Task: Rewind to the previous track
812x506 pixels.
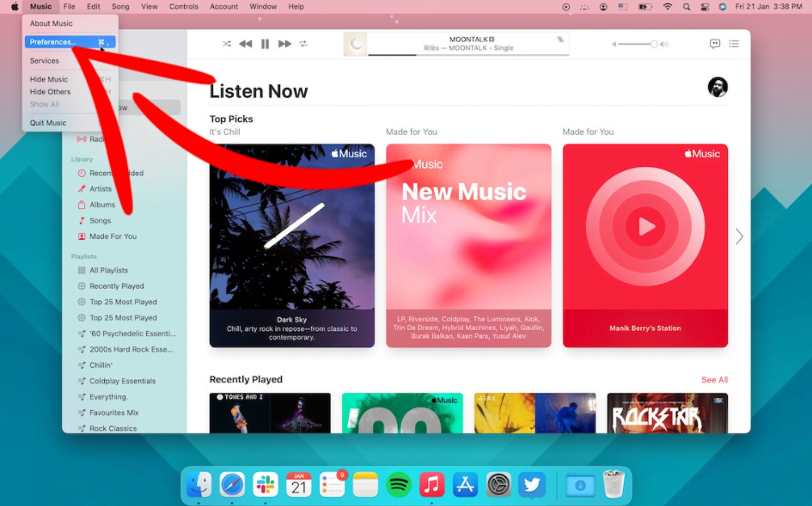Action: [x=245, y=44]
